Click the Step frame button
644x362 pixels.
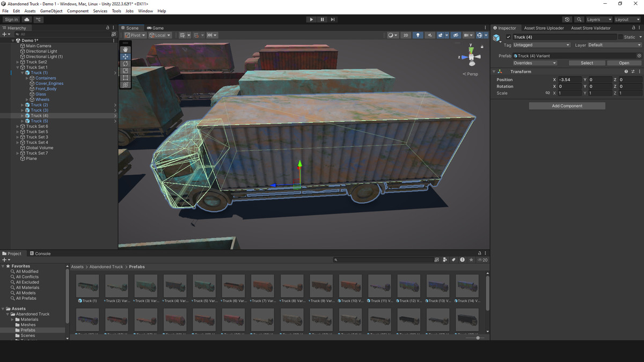[x=333, y=19]
